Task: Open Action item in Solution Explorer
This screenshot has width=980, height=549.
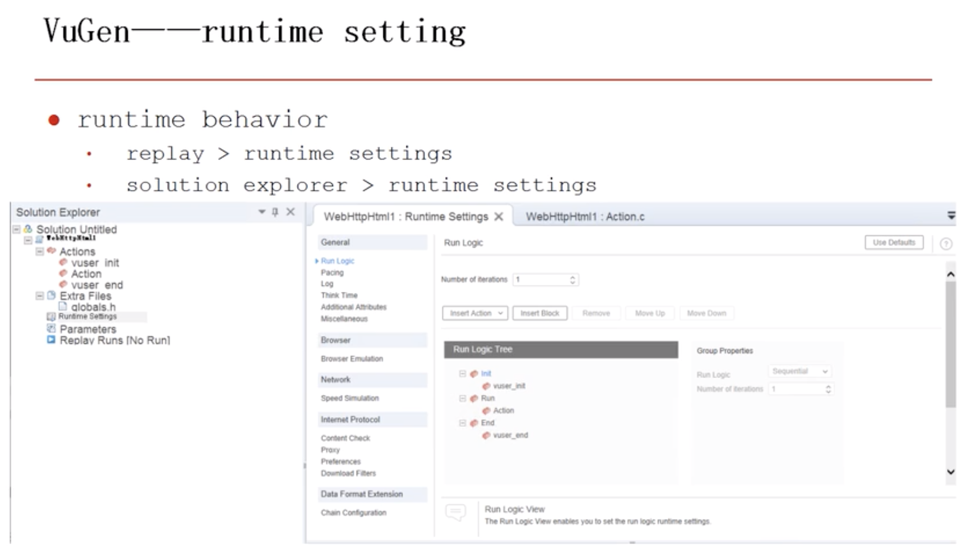Action: [x=86, y=274]
